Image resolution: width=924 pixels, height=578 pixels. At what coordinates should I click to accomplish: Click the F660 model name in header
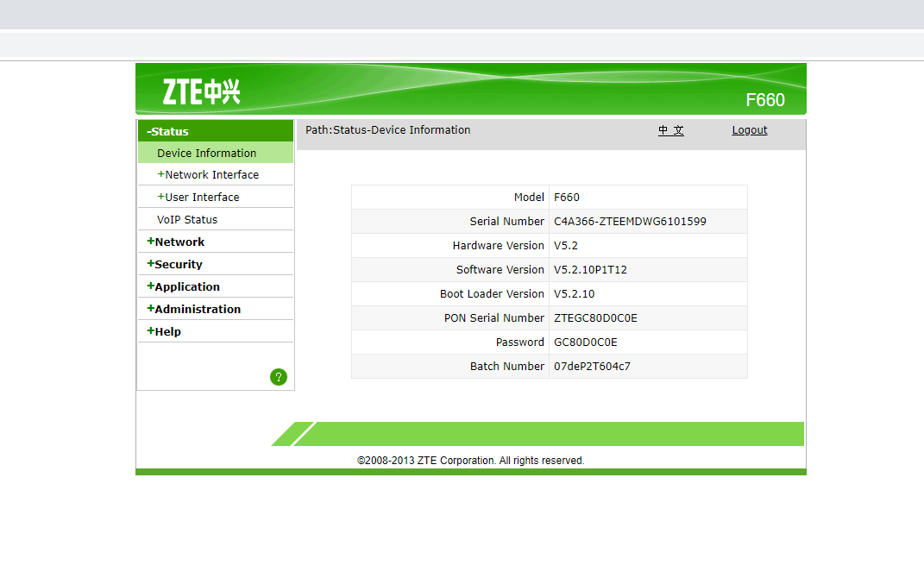(765, 100)
